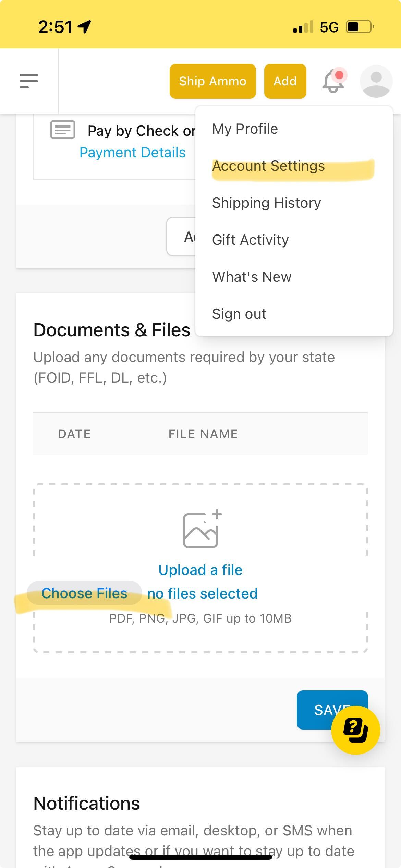Choose Sign out from the menu

(x=239, y=314)
